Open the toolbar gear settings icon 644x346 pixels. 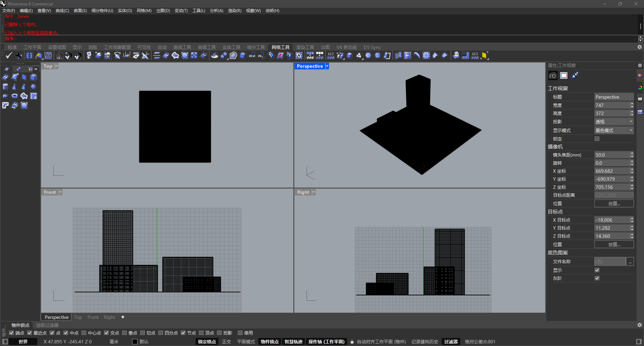pyautogui.click(x=640, y=47)
